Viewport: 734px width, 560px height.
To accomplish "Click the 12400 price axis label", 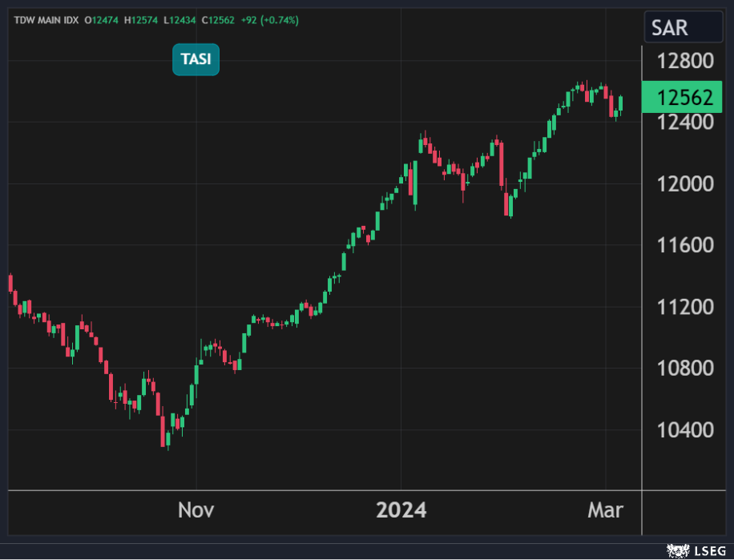I will 684,123.
